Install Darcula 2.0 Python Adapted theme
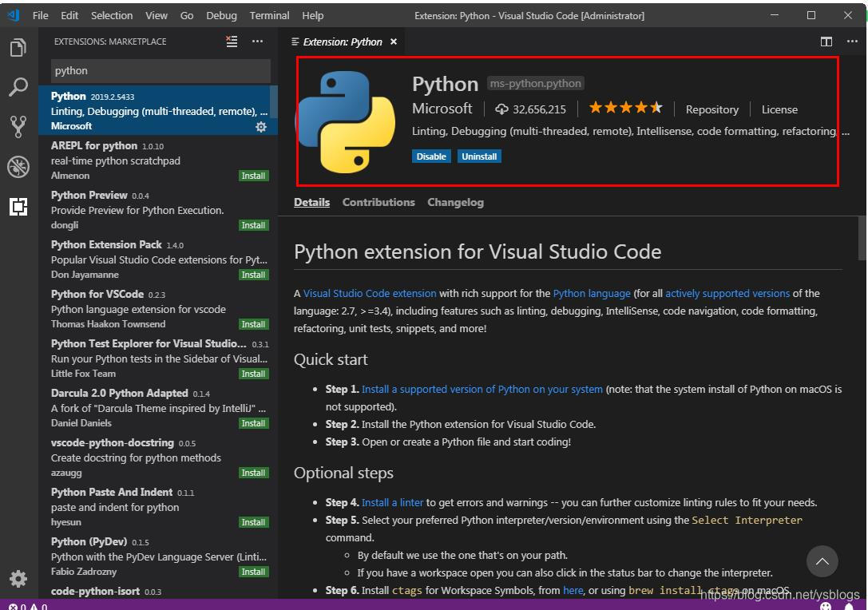The image size is (868, 610). point(254,423)
